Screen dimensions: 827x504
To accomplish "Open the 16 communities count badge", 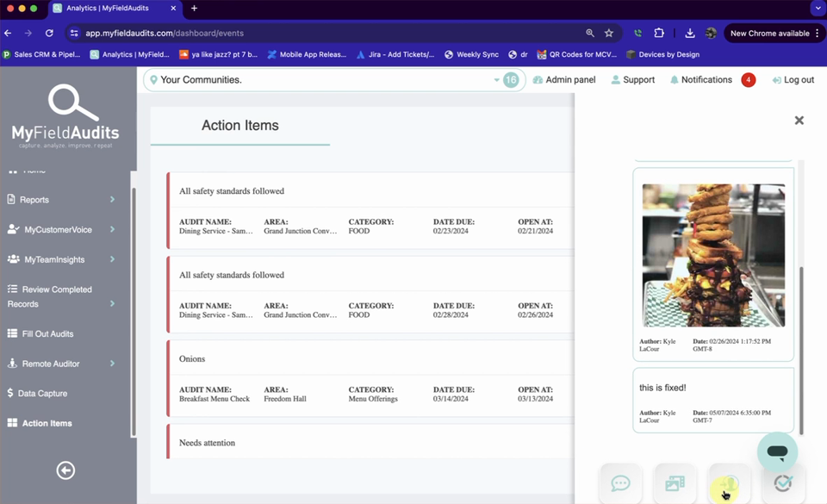I will tap(511, 79).
